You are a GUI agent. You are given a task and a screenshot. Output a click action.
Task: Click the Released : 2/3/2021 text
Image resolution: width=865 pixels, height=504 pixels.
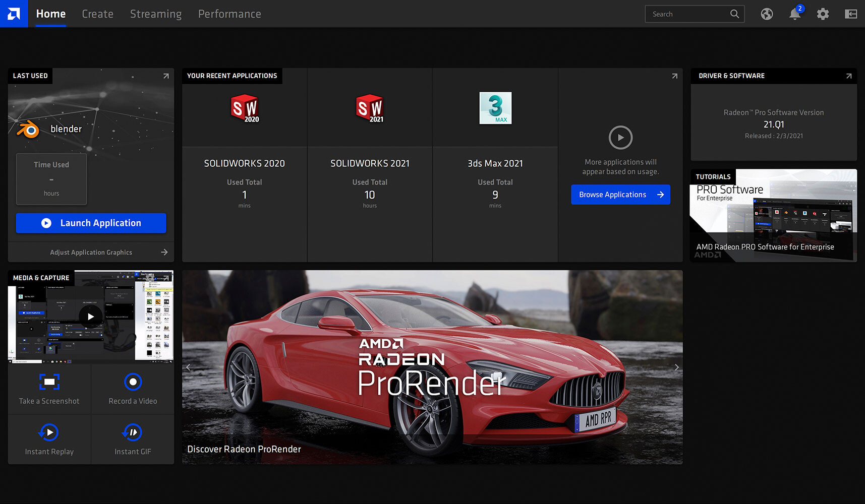774,136
